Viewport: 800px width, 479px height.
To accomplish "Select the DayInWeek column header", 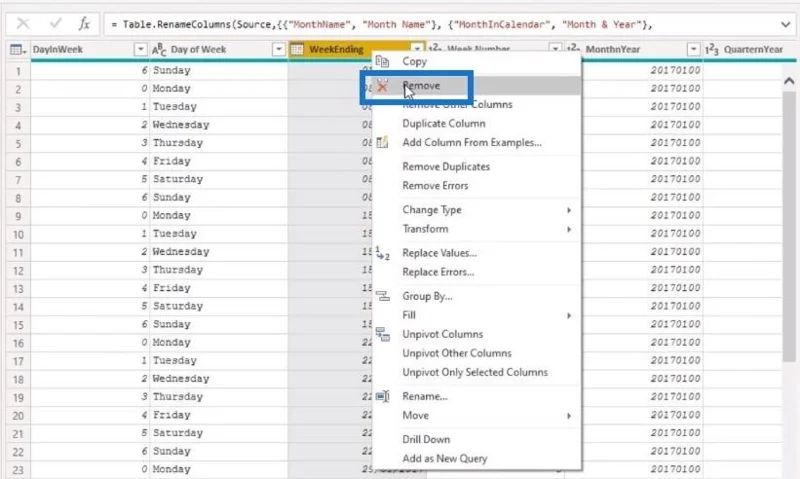I will (x=58, y=49).
